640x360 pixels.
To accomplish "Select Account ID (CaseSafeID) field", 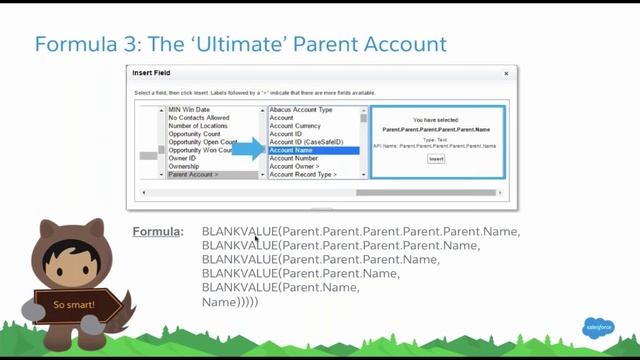I will [306, 142].
